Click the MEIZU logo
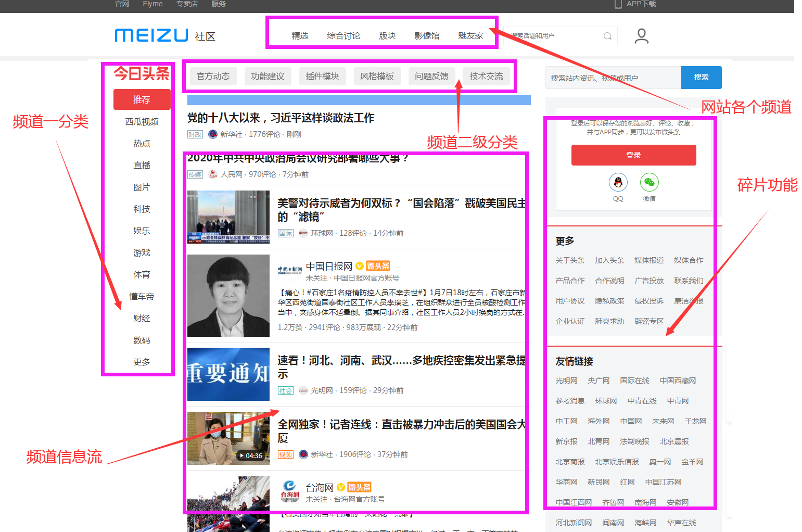The width and height of the screenshot is (802, 532). pos(151,35)
